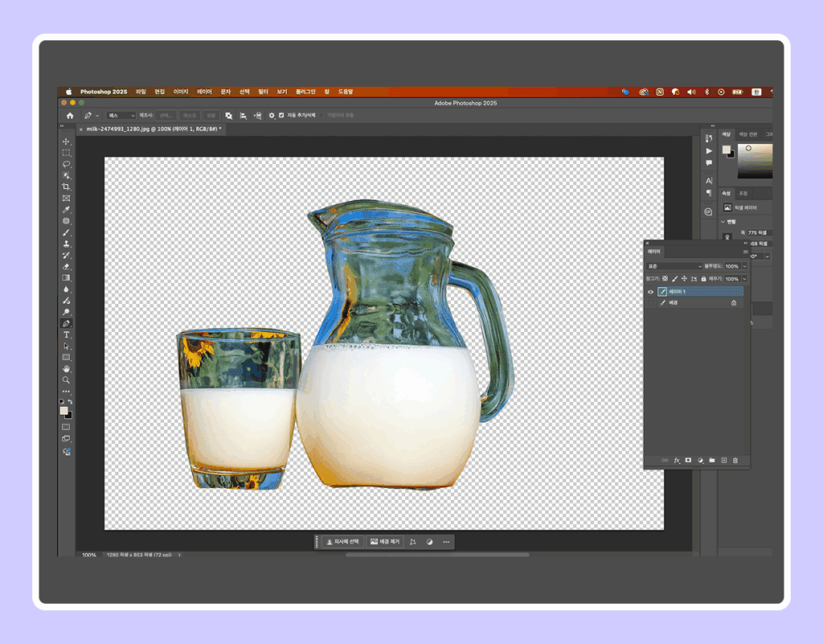Go to the Home screen

coord(70,116)
